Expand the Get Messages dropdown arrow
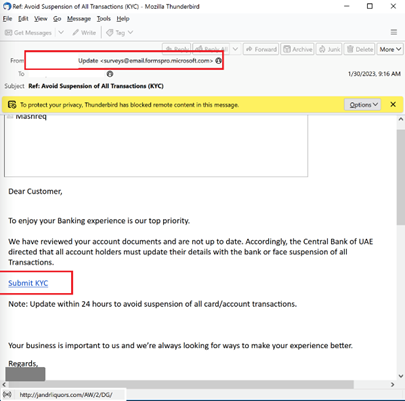 pos(61,32)
